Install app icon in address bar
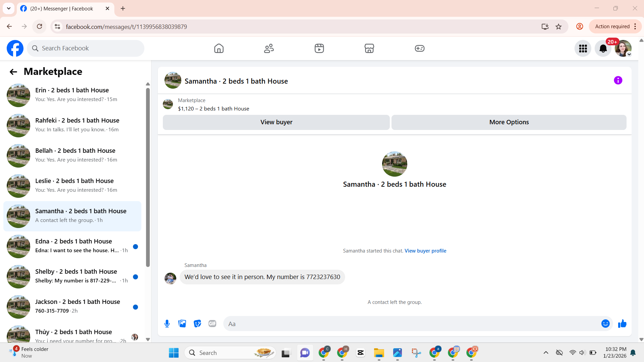 545,27
